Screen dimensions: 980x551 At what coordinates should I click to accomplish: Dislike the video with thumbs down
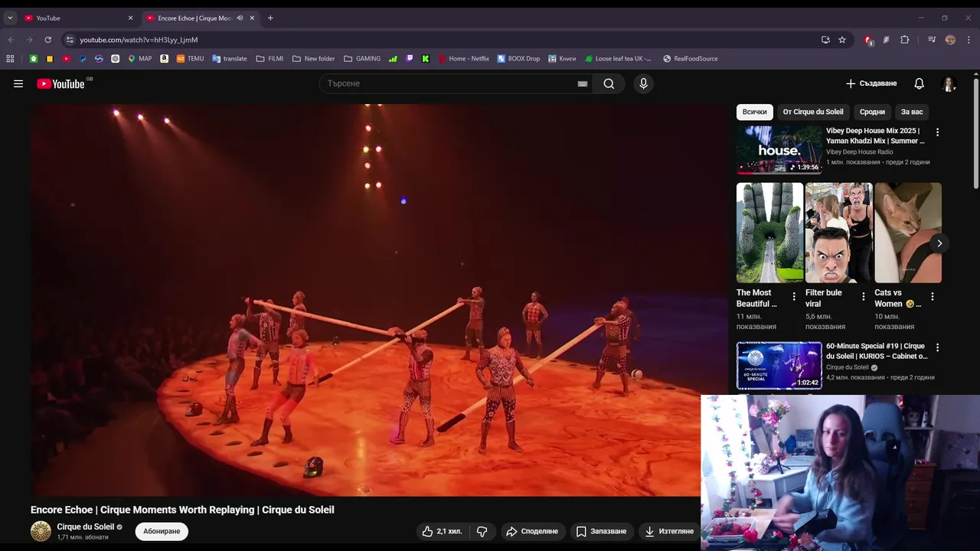(482, 531)
